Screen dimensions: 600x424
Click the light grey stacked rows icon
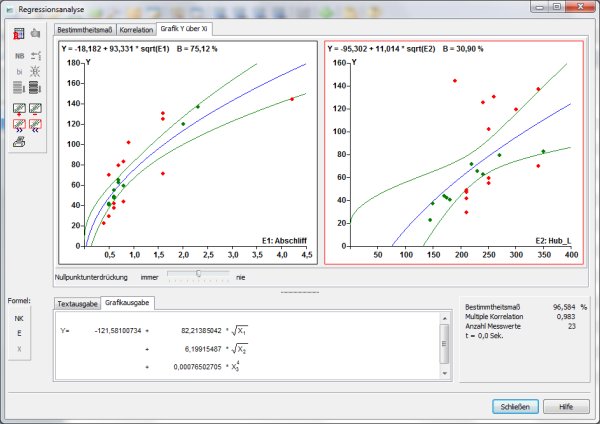click(x=19, y=88)
